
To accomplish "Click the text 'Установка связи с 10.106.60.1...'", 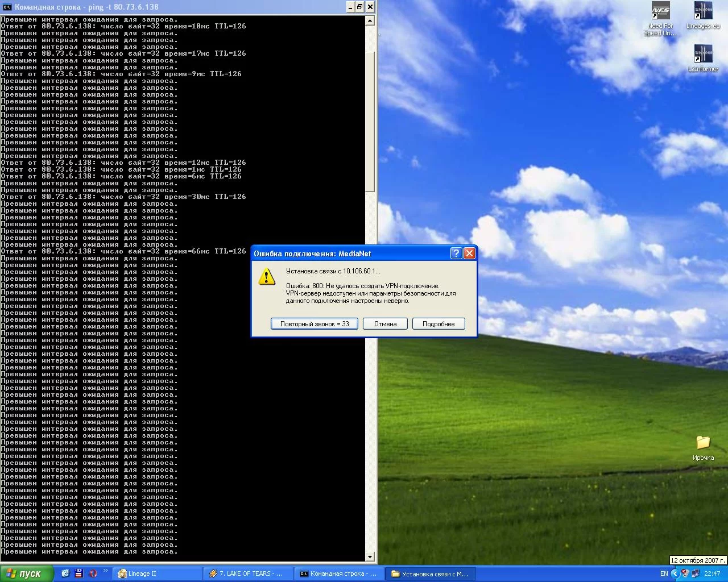I will 333,271.
